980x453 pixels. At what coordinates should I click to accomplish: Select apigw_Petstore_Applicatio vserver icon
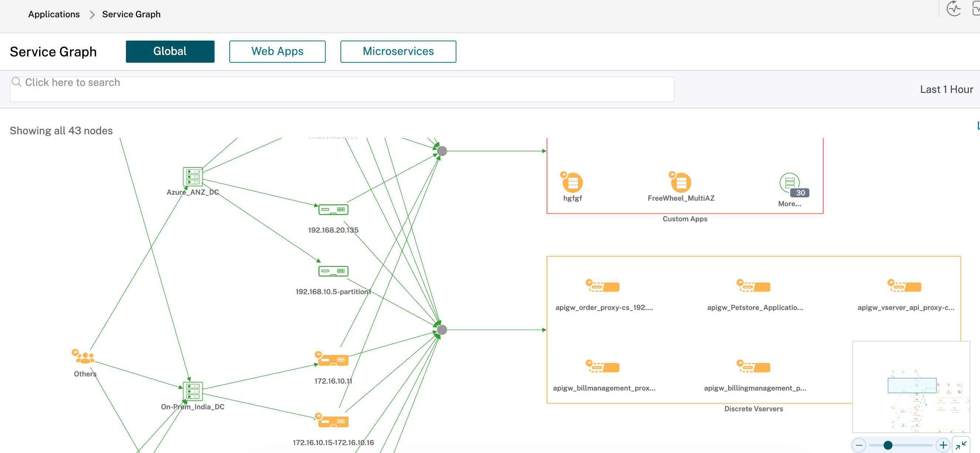(x=753, y=286)
